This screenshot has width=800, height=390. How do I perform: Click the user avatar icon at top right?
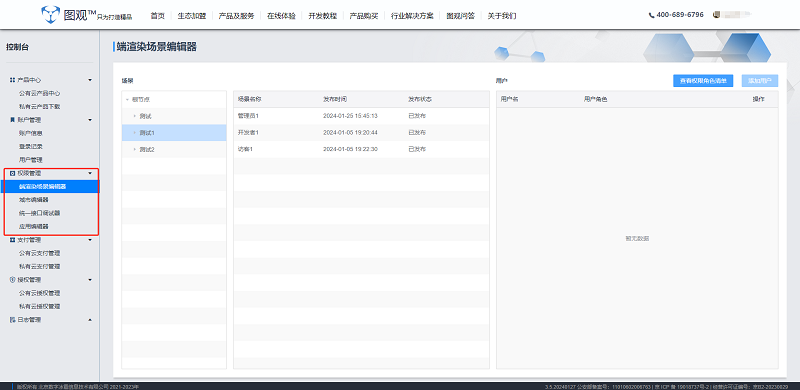point(716,15)
